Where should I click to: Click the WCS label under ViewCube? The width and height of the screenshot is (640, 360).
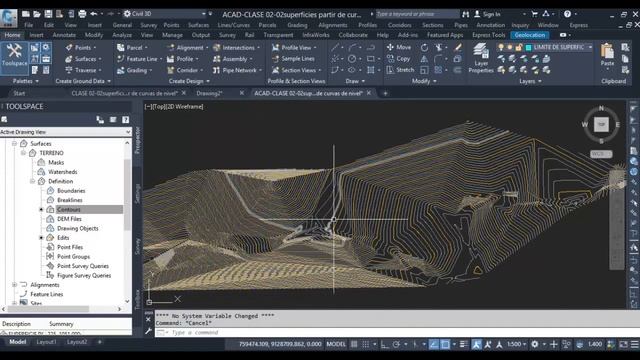click(601, 154)
